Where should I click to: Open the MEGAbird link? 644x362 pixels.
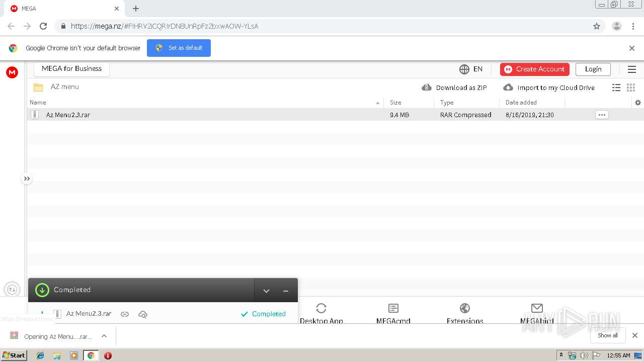coord(537,314)
